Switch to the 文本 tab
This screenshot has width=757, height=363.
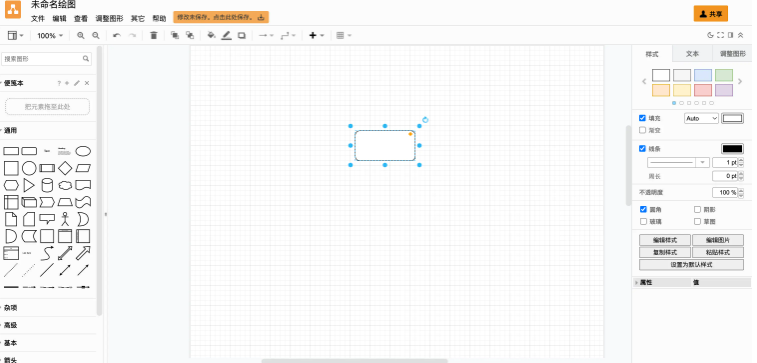[x=692, y=54]
